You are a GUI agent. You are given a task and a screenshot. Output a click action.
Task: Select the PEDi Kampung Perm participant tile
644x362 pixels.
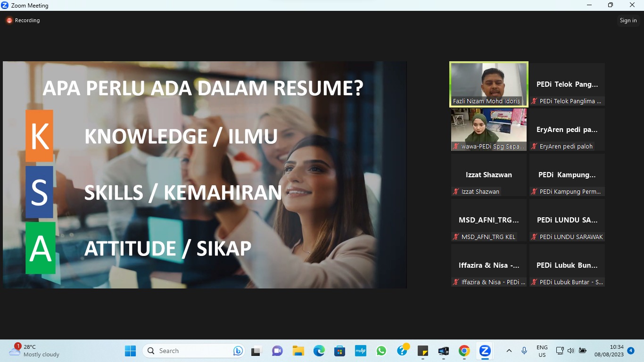click(567, 175)
